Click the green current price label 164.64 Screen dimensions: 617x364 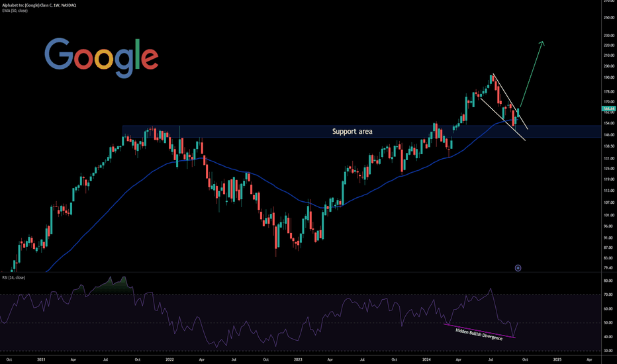609,109
